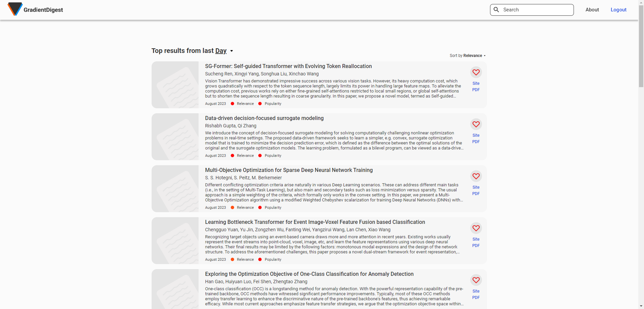Viewport: 644px width, 309px height.
Task: Open the Site link for the One-Class Classification paper
Action: [476, 291]
